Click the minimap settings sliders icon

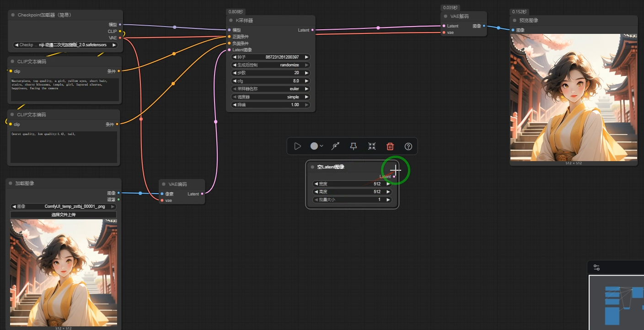click(x=596, y=268)
